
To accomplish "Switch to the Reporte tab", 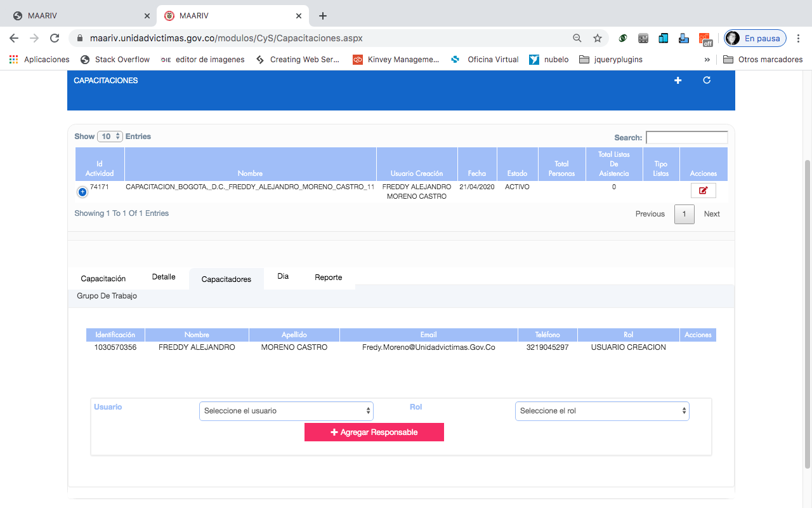I will [x=329, y=277].
